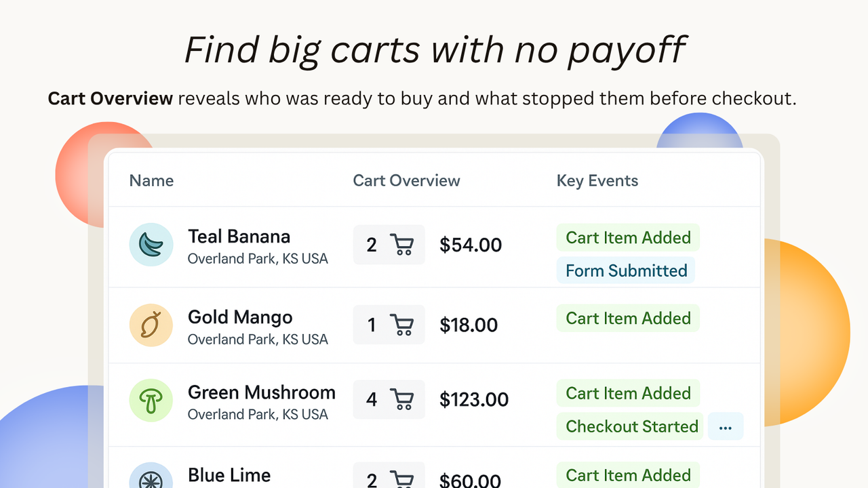Viewport: 868px width, 488px height.
Task: Open the Gold Mango customer name
Action: tap(240, 317)
